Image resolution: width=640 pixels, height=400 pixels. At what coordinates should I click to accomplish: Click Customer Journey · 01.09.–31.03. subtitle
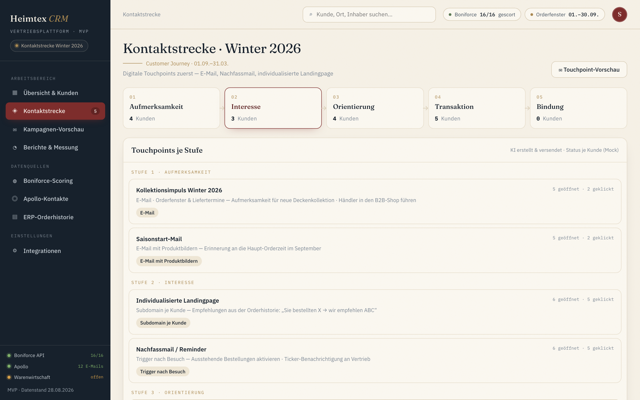click(x=187, y=64)
